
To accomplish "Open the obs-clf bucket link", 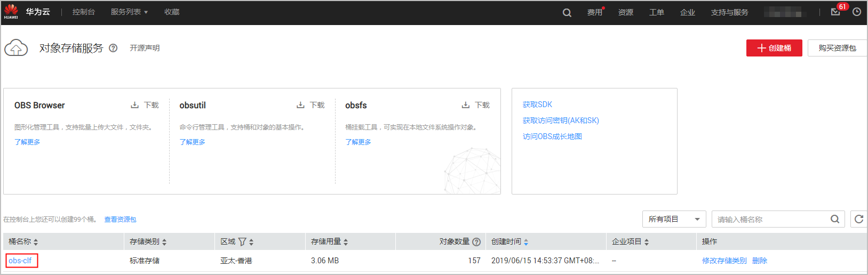I will 20,261.
